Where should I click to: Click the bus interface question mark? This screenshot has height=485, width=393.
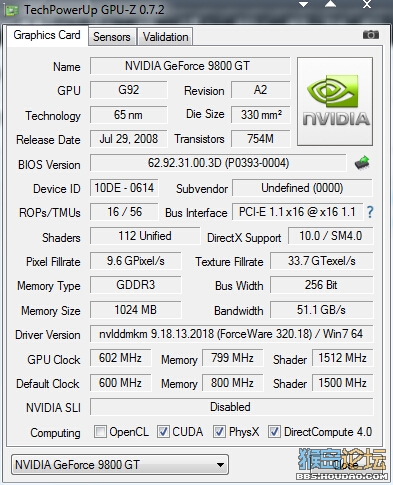370,212
